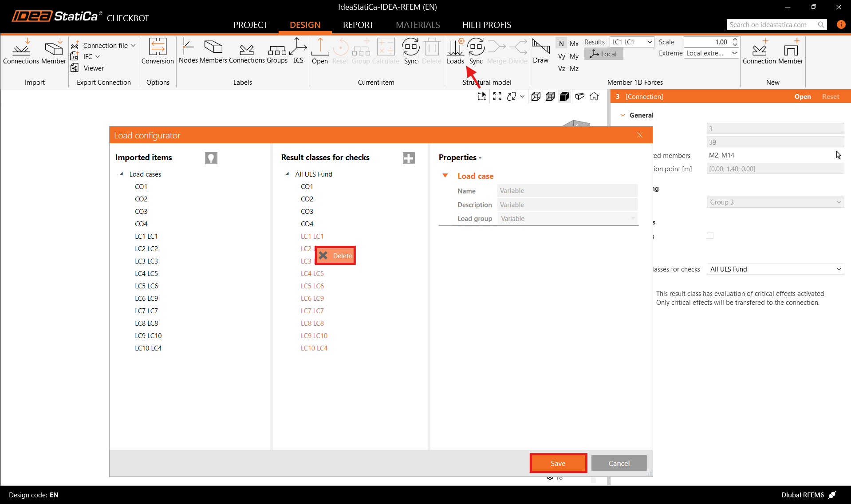Toggle the Local coordinate button

point(603,54)
